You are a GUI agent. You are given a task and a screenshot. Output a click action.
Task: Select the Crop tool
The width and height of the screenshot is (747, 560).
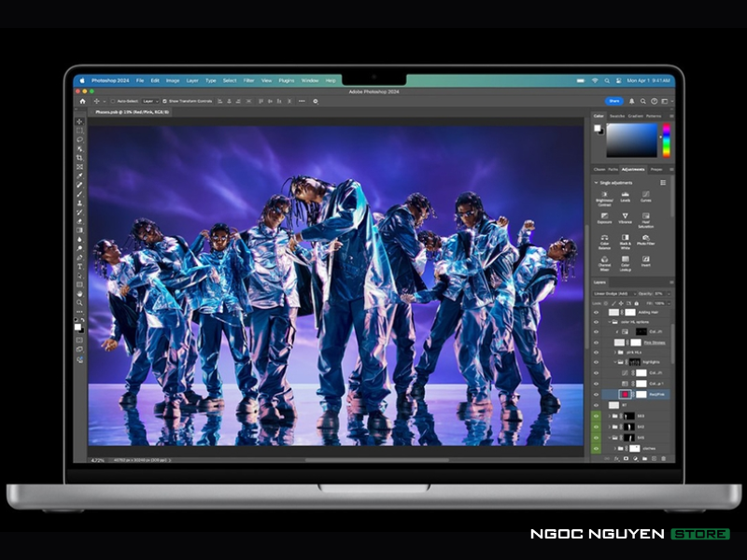pyautogui.click(x=79, y=157)
